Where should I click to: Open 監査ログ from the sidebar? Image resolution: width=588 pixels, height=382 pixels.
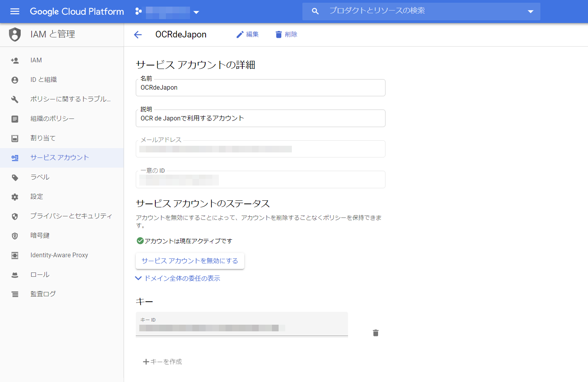43,294
